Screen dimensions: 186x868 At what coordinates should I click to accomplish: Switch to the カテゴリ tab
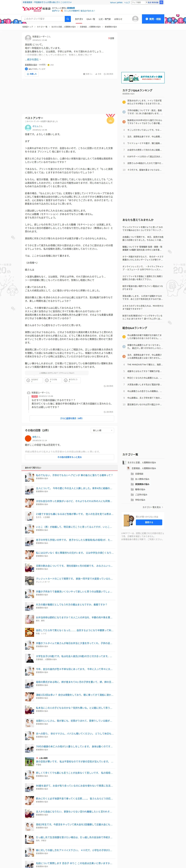click(x=79, y=19)
